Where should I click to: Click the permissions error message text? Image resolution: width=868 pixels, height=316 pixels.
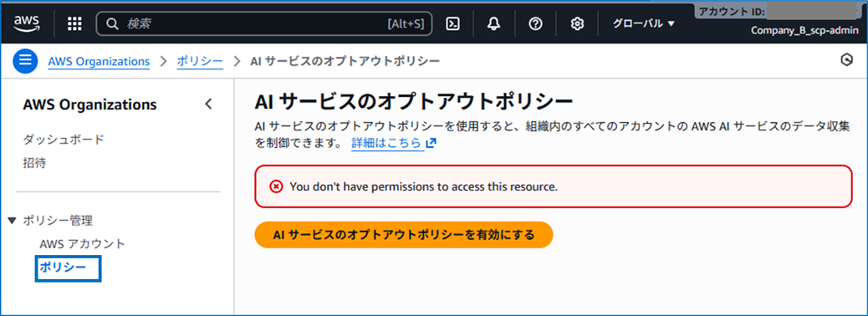click(x=423, y=187)
